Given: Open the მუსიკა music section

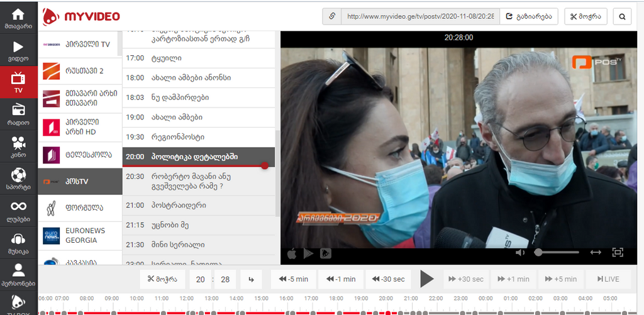Looking at the screenshot, I should pyautogui.click(x=18, y=242).
